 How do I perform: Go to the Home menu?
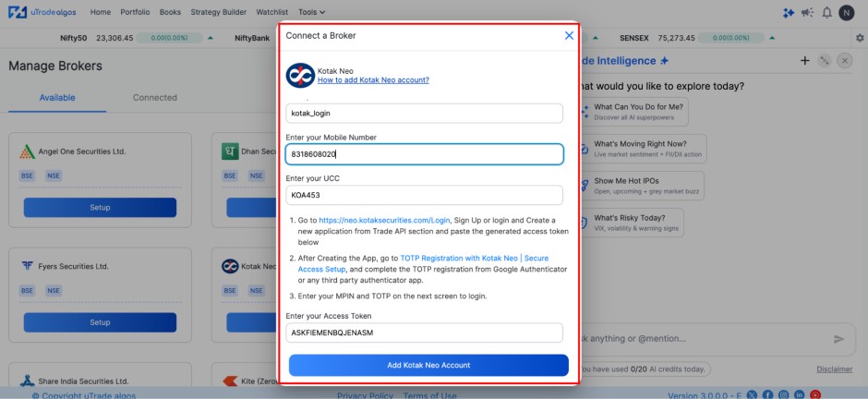(101, 12)
